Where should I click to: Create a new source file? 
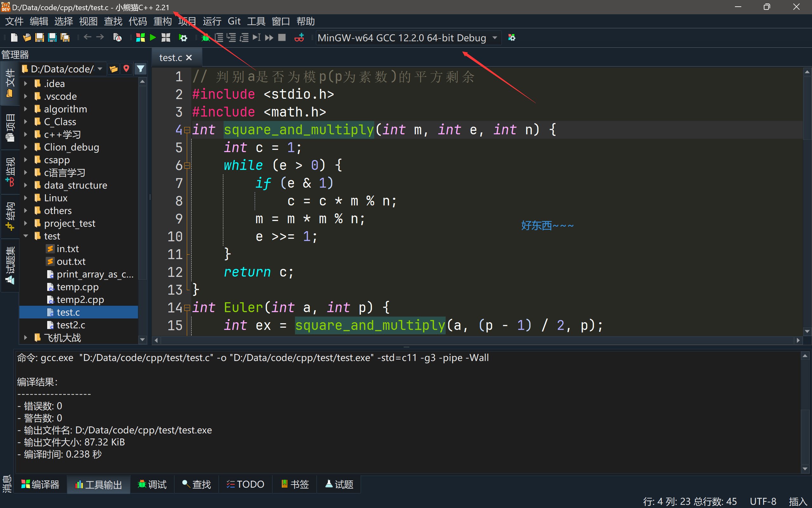tap(14, 38)
